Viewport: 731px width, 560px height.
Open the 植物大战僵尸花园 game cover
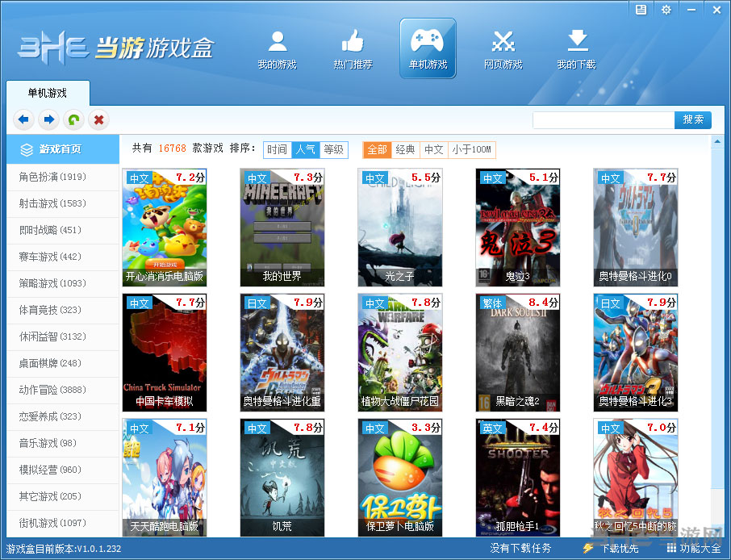400,353
